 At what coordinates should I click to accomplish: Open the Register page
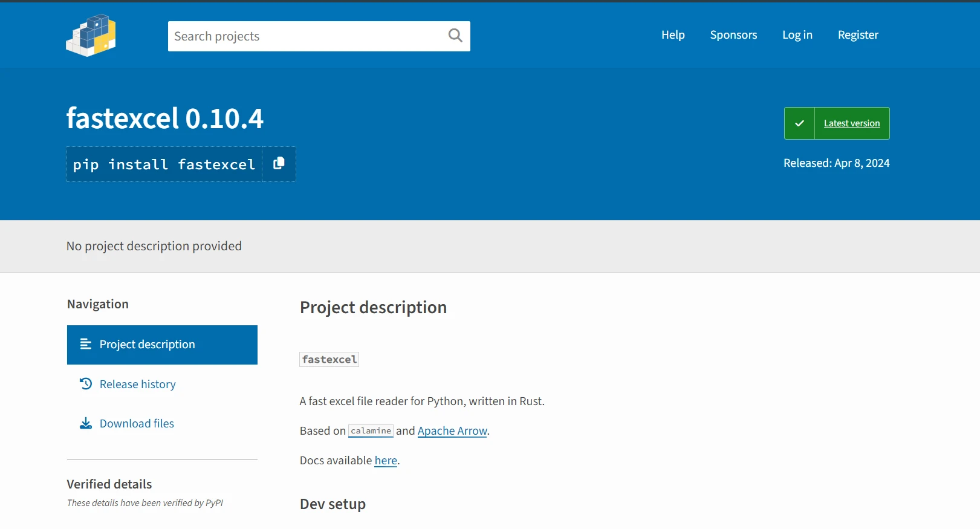pyautogui.click(x=858, y=35)
